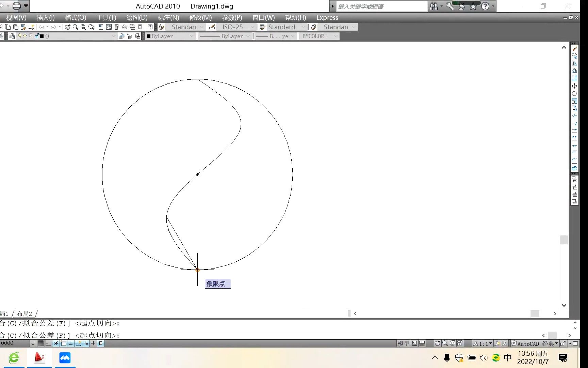The image size is (588, 368).
Task: Select the Erase tool in Modify toolbar
Action: [x=574, y=48]
